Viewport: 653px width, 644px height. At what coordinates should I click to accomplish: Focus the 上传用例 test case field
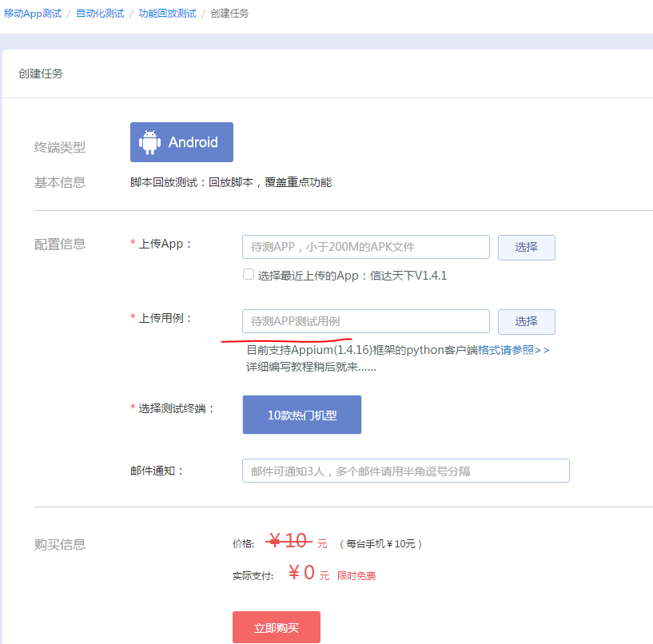click(365, 321)
